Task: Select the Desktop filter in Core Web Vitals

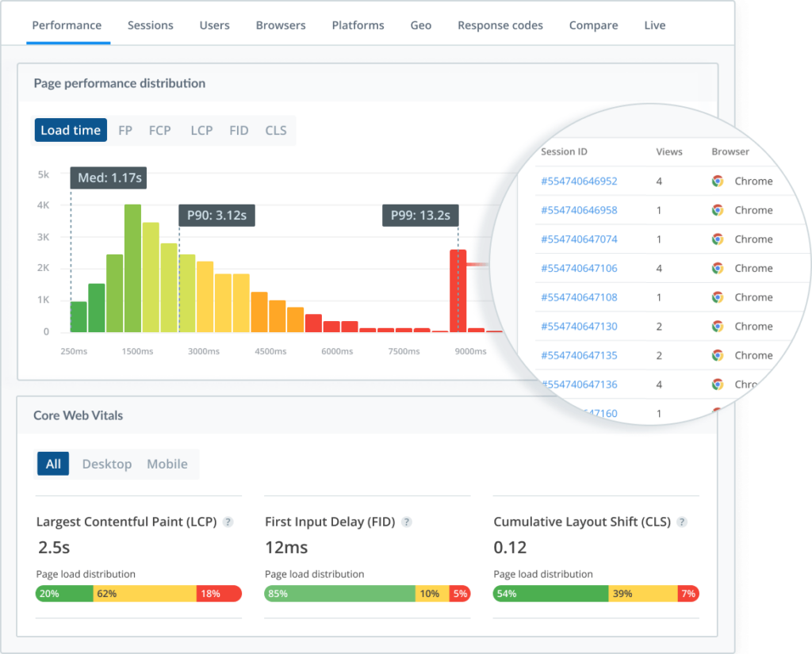Action: (106, 464)
